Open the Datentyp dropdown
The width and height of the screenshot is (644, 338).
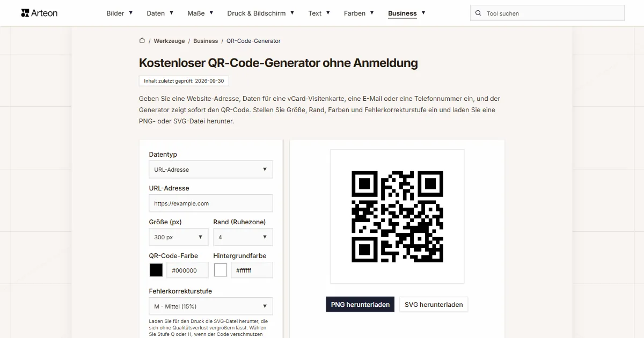(211, 170)
